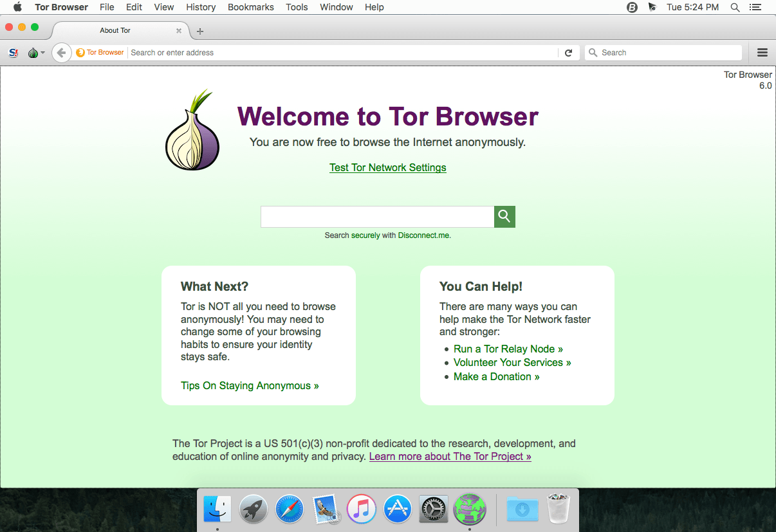Click the Tor Browser globe icon in dock

[x=470, y=509]
